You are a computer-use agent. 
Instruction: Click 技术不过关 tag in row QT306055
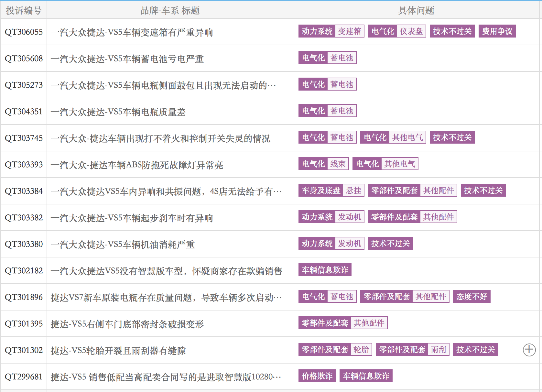click(x=452, y=31)
